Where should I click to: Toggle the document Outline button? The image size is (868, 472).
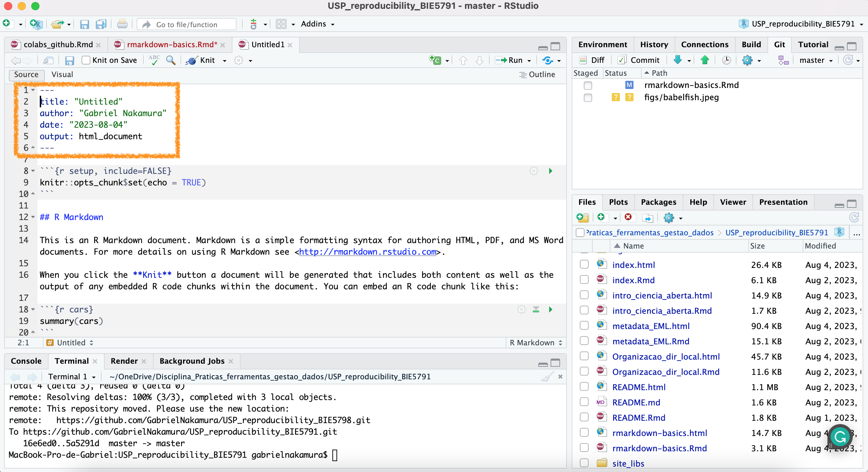[x=537, y=74]
